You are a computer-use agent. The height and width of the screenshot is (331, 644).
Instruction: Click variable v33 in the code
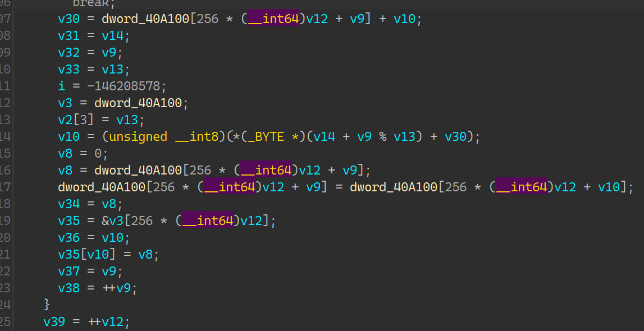69,70
